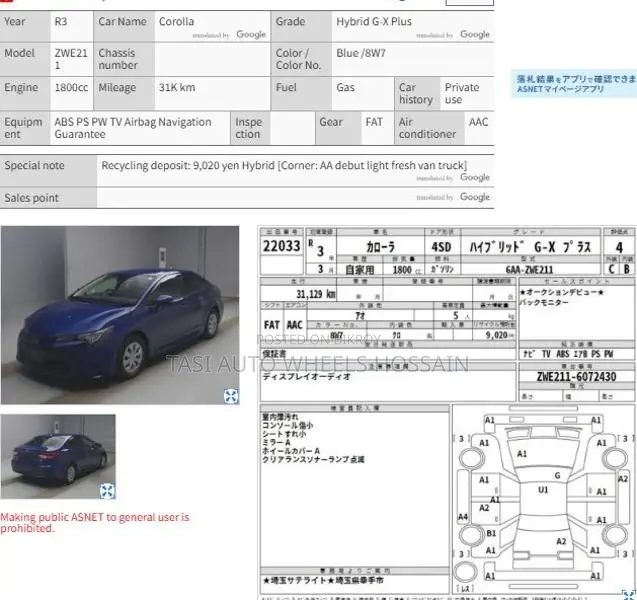Click "A4" mark on car damage diagram
Screen dimensions: 637x600
pos(463,516)
